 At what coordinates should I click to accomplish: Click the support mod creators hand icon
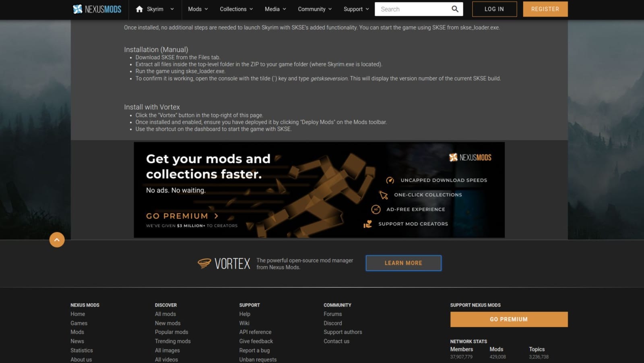[x=367, y=224]
